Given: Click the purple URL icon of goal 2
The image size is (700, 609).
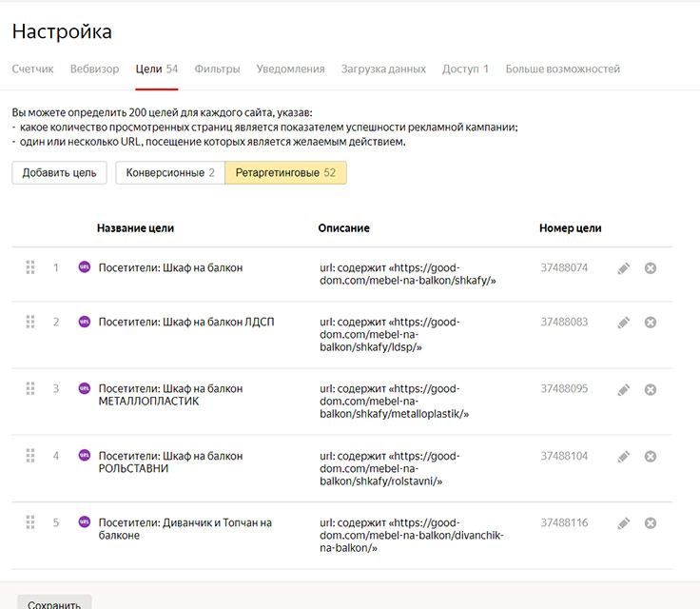Looking at the screenshot, I should pyautogui.click(x=84, y=322).
